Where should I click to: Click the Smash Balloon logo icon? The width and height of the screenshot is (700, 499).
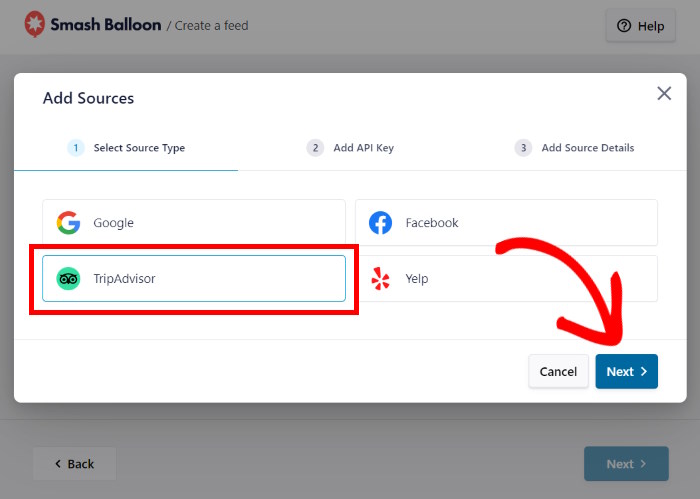pyautogui.click(x=35, y=24)
